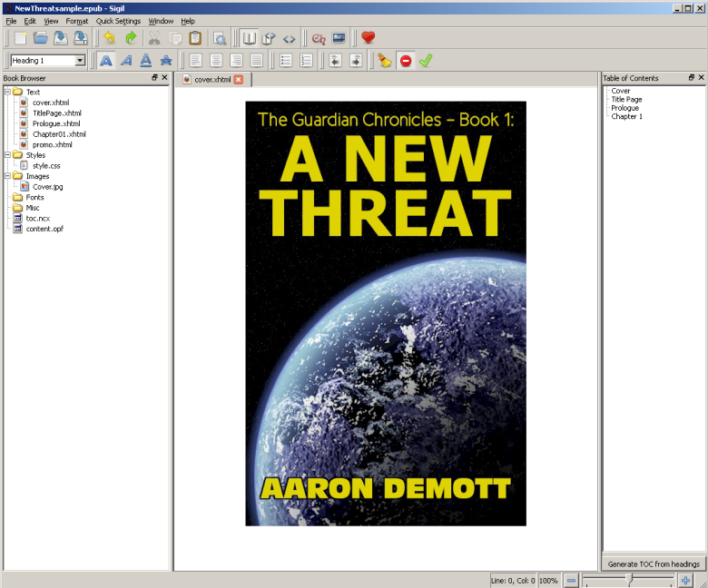
Task: Open the Format menu
Action: tap(77, 21)
